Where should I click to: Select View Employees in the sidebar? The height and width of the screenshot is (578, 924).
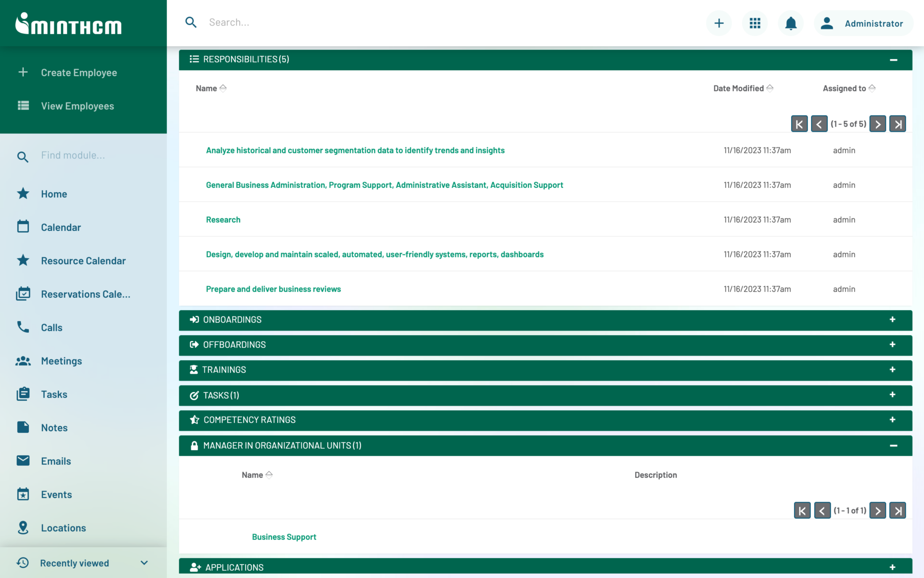coord(77,105)
